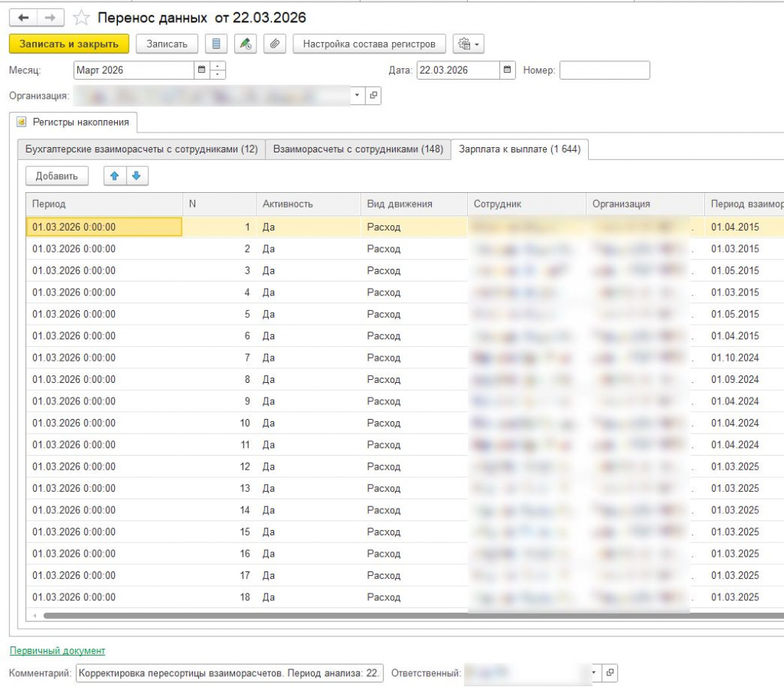Click the signature pen icon in toolbar
784x687 pixels.
246,44
